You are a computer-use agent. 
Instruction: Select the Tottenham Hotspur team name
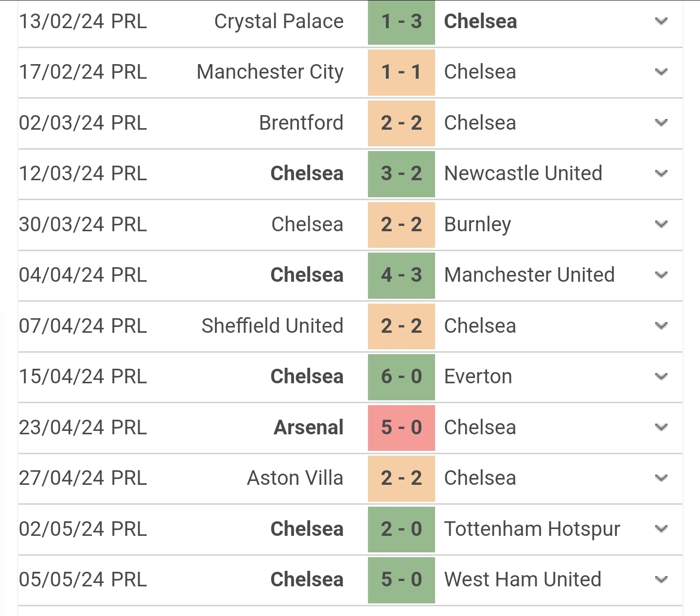pos(532,529)
